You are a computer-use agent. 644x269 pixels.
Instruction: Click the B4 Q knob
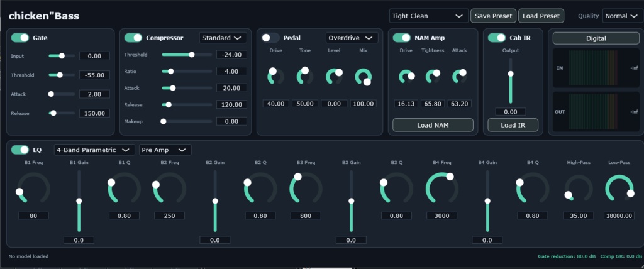tap(533, 189)
